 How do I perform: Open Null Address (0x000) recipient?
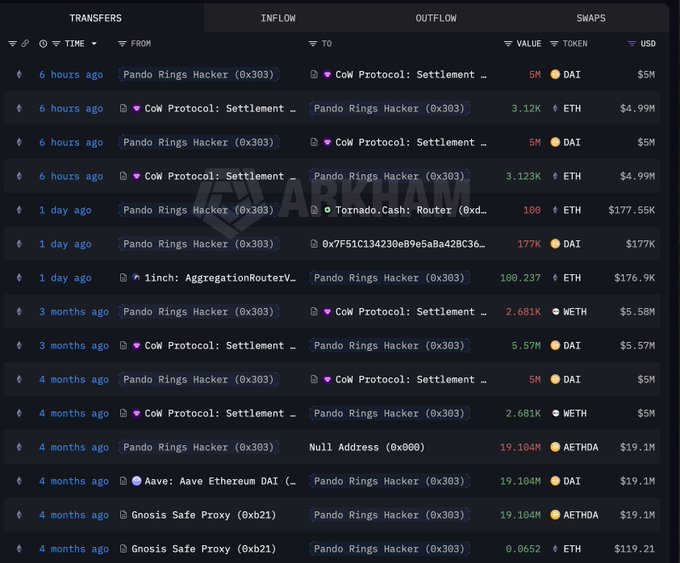367,447
